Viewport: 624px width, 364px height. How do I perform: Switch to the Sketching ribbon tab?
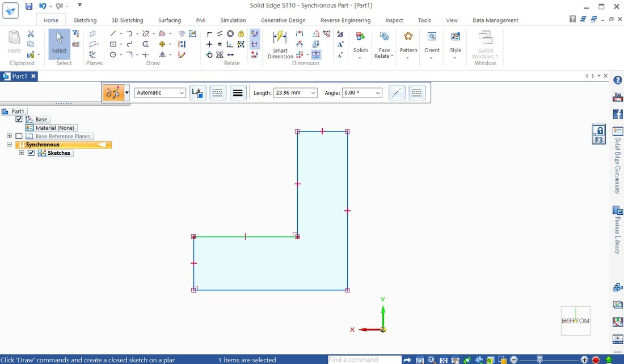(85, 20)
